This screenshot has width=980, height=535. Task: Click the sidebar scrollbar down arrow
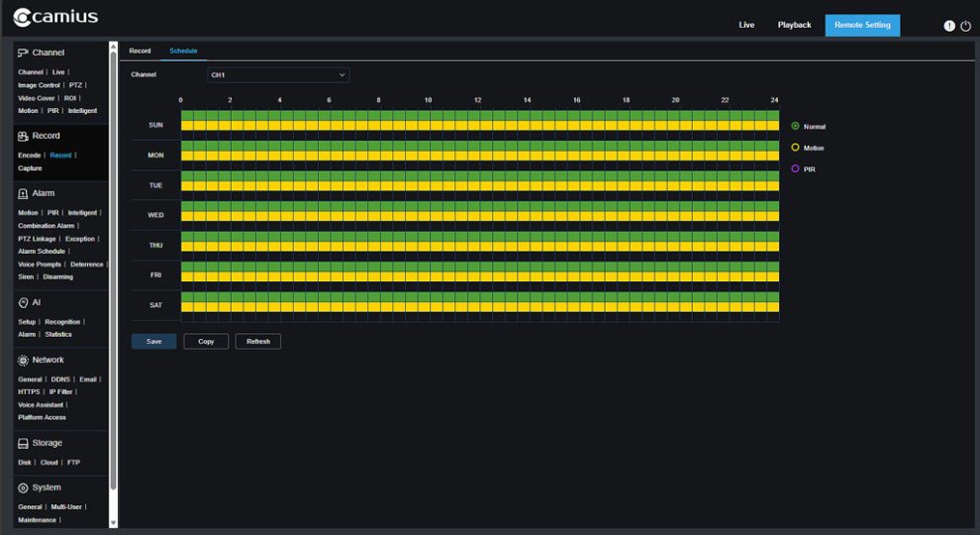pos(113,522)
